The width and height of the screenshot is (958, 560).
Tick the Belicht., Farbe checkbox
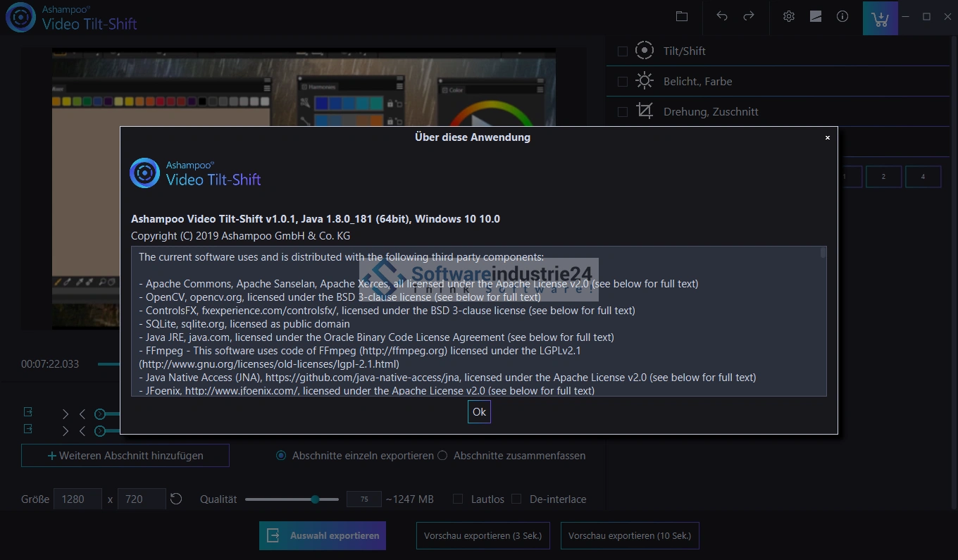coord(623,82)
